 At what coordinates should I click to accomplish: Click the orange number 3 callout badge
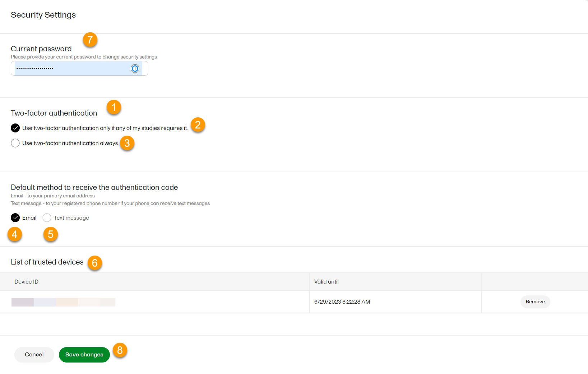click(127, 143)
